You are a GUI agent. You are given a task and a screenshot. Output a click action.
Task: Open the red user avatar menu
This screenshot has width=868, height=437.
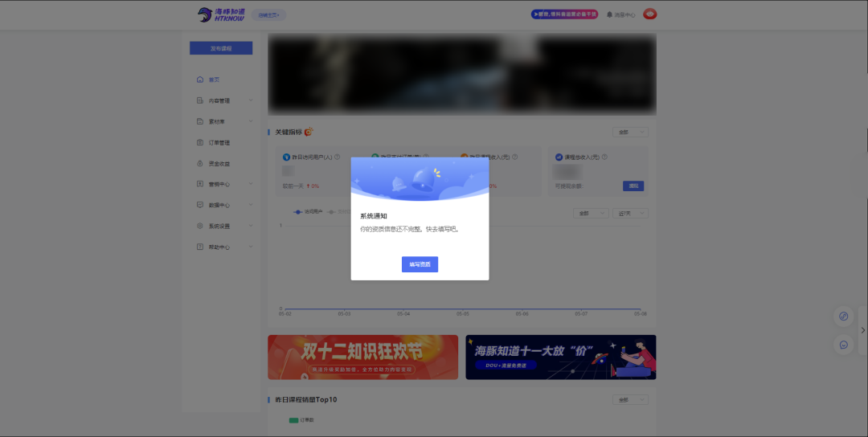tap(650, 14)
